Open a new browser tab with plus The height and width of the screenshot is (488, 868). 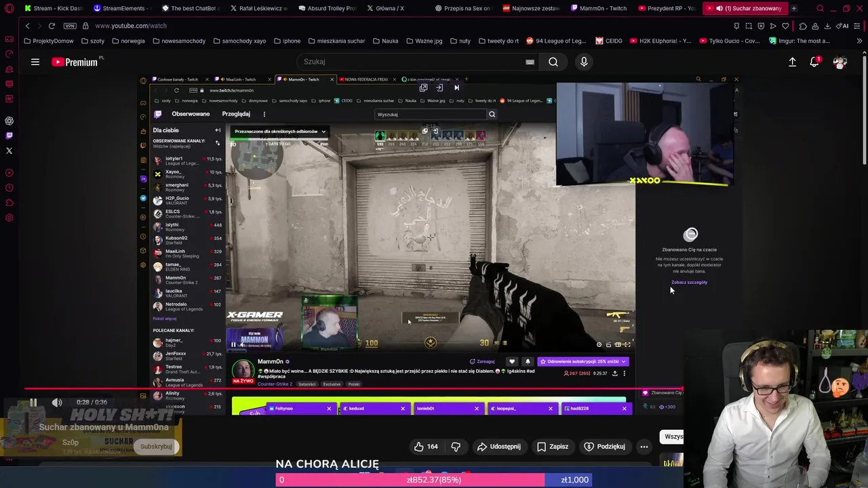point(793,8)
